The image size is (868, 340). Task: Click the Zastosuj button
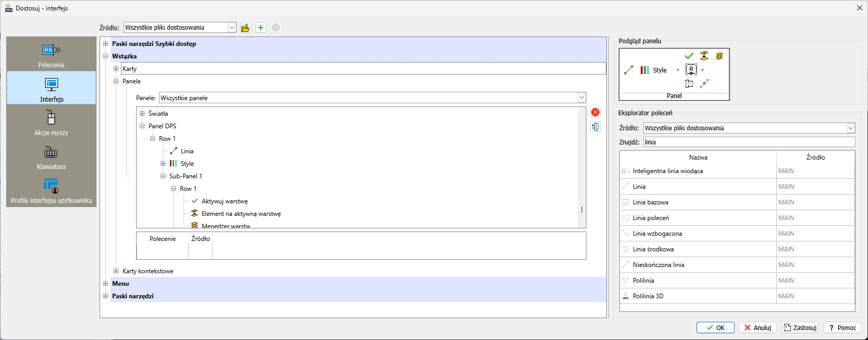(x=800, y=327)
